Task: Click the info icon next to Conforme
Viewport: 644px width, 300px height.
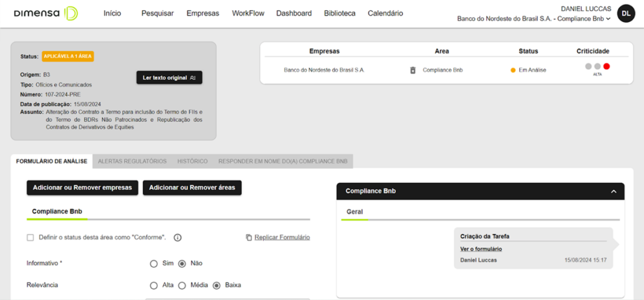Action: point(177,238)
